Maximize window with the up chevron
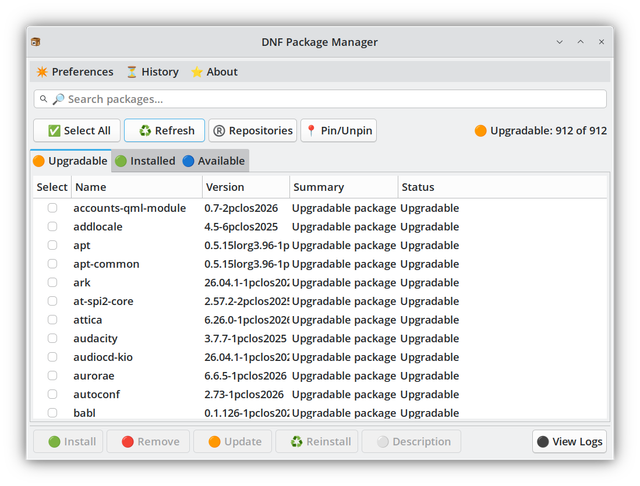 coord(580,42)
